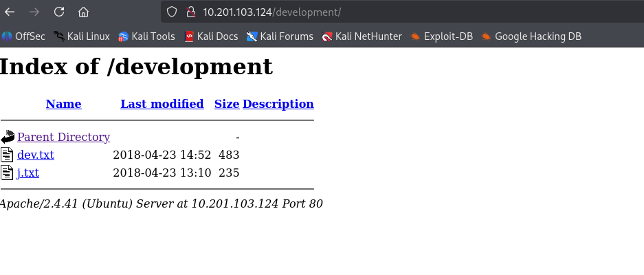This screenshot has width=644, height=275.
Task: Sort the listing by Last modified
Action: click(x=162, y=104)
